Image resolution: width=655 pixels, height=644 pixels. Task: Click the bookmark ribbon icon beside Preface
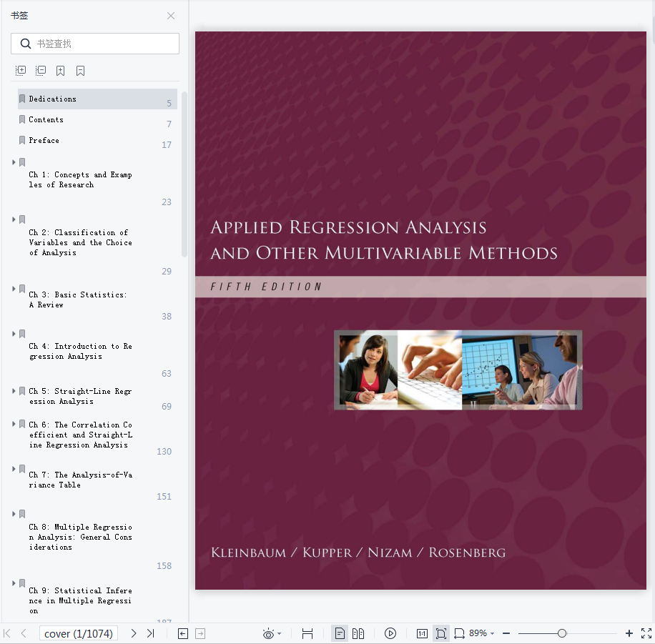pos(22,140)
